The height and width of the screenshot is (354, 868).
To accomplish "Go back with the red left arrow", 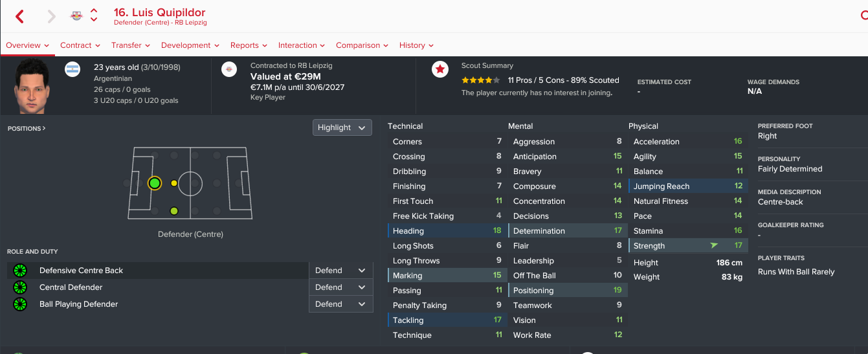I will click(x=19, y=17).
